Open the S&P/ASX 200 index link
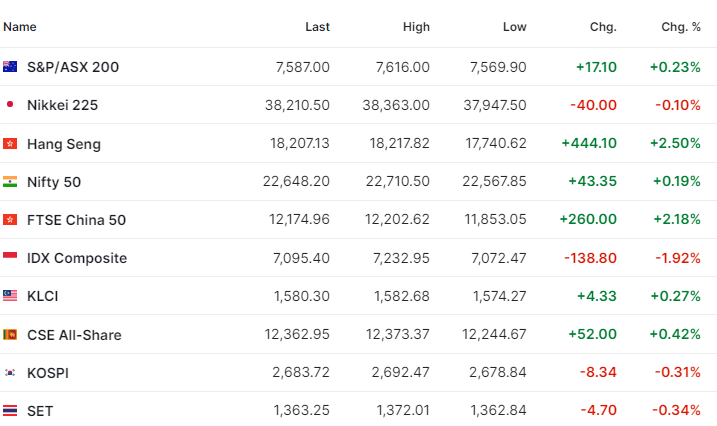 click(x=73, y=67)
